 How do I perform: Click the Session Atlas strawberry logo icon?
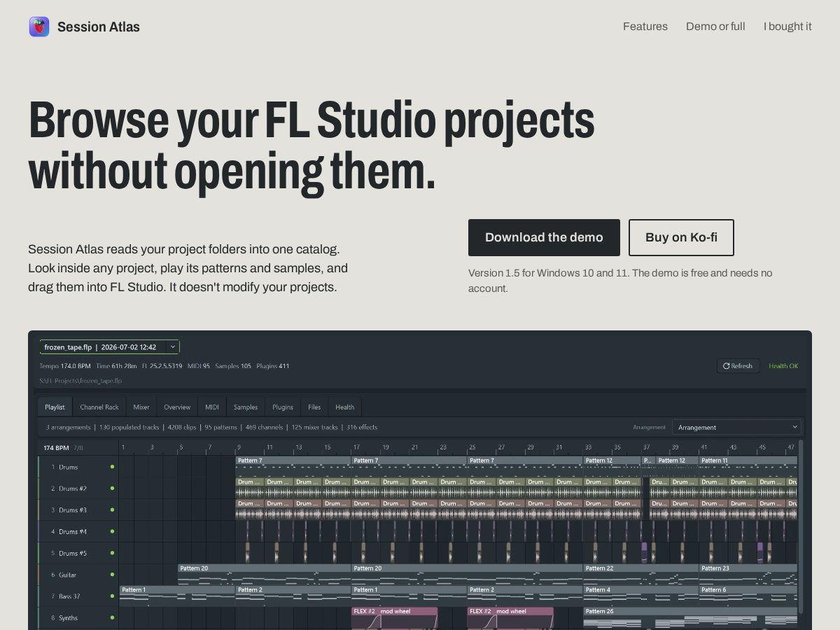39,27
